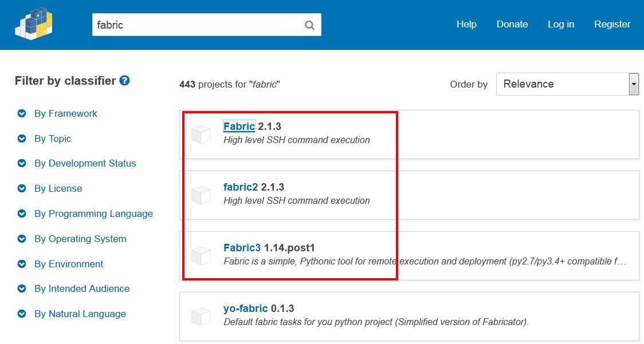The width and height of the screenshot is (644, 344).
Task: Select the By Framework filter label
Action: (66, 114)
